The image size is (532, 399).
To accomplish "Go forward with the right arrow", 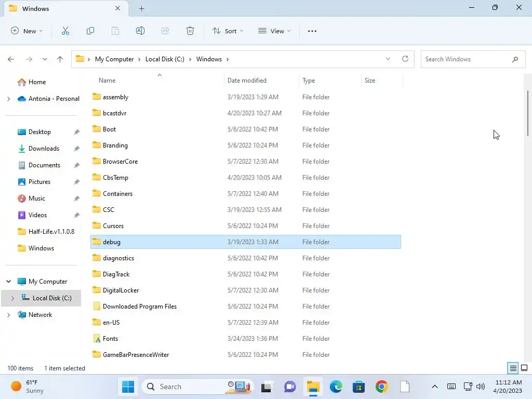I will (x=29, y=59).
